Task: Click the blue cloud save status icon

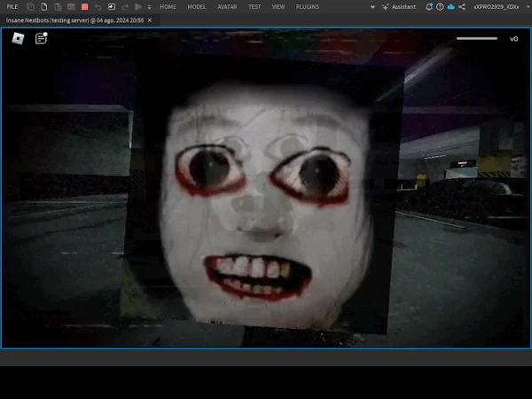Action: pyautogui.click(x=450, y=6)
